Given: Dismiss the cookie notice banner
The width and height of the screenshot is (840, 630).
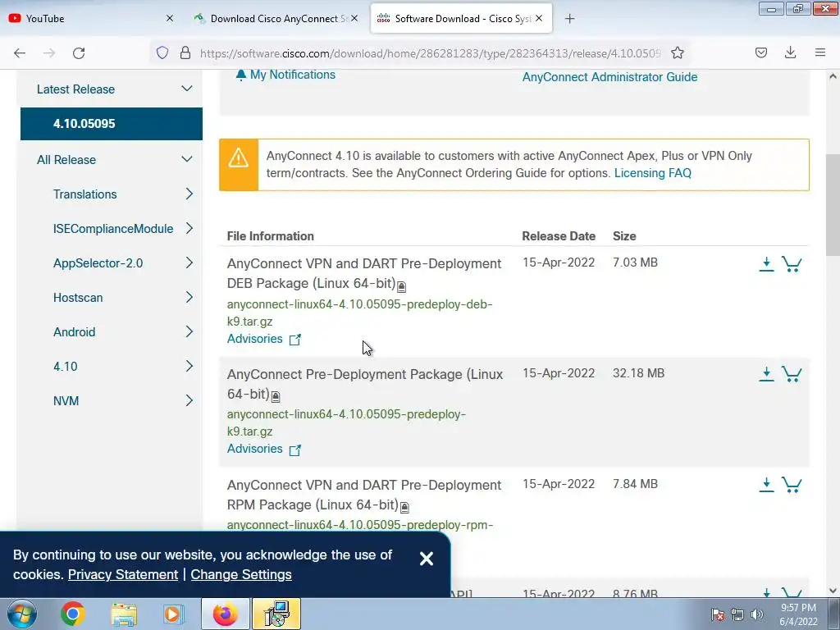Looking at the screenshot, I should tap(427, 559).
